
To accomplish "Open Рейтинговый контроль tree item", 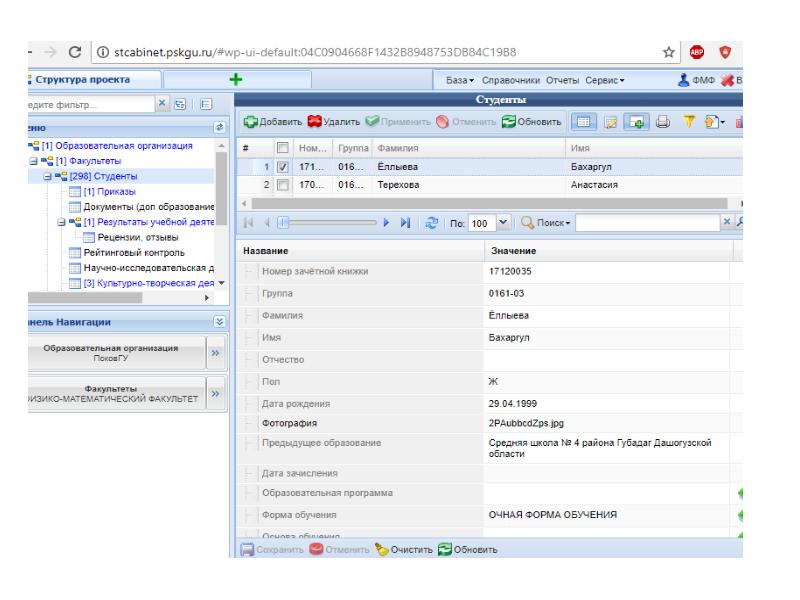I will (134, 253).
